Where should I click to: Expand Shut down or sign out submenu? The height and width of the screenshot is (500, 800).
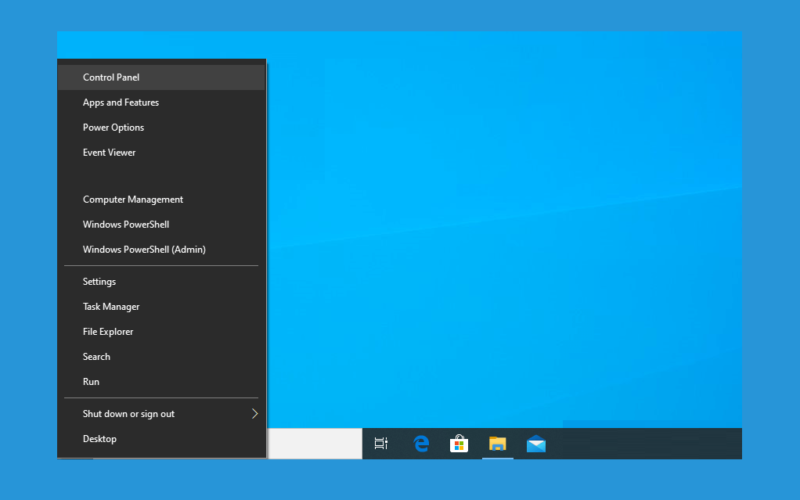pyautogui.click(x=161, y=414)
